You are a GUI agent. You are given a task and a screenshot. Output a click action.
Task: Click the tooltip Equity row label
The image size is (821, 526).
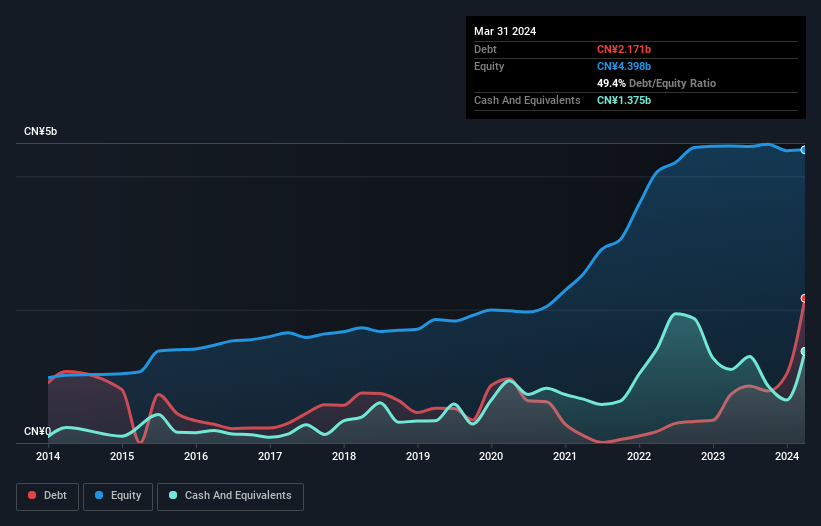(489, 66)
